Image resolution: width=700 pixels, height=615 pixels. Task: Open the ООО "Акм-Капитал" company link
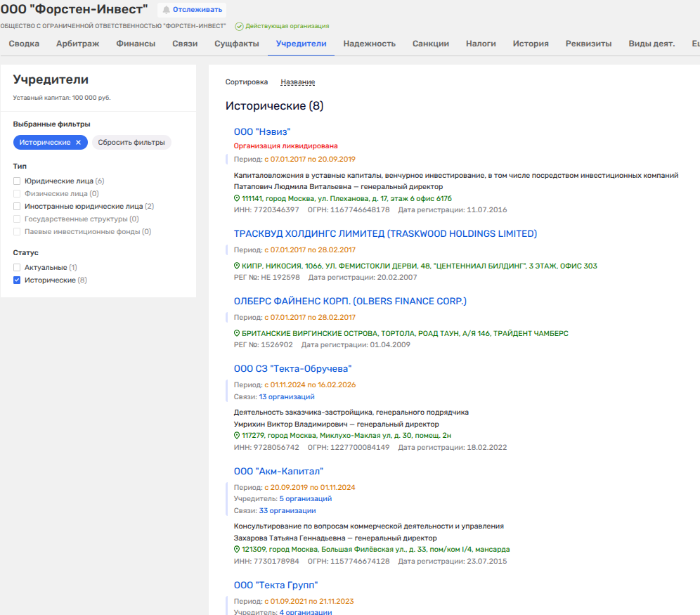pos(278,471)
